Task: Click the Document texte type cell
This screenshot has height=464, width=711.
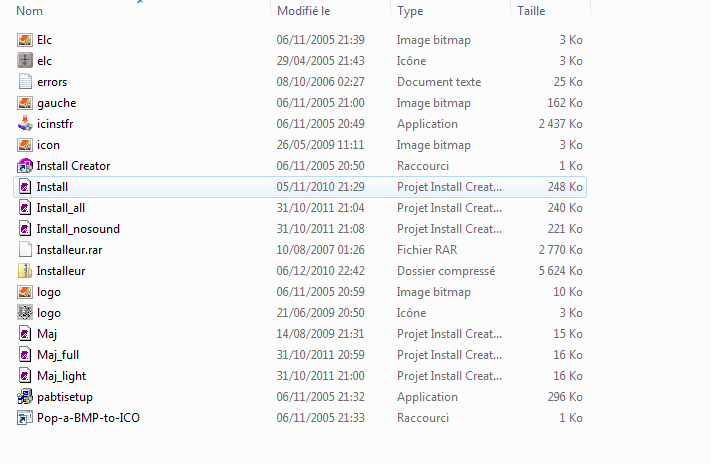Action: click(x=439, y=82)
